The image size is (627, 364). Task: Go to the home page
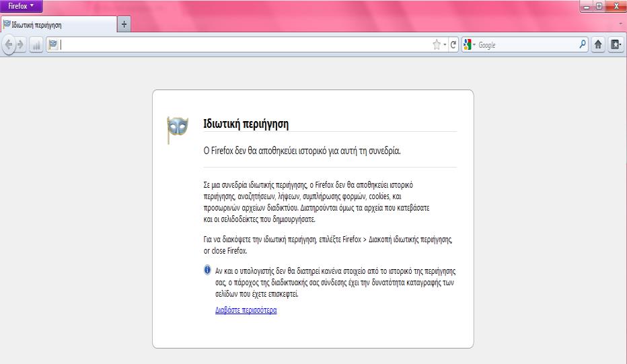(x=598, y=44)
